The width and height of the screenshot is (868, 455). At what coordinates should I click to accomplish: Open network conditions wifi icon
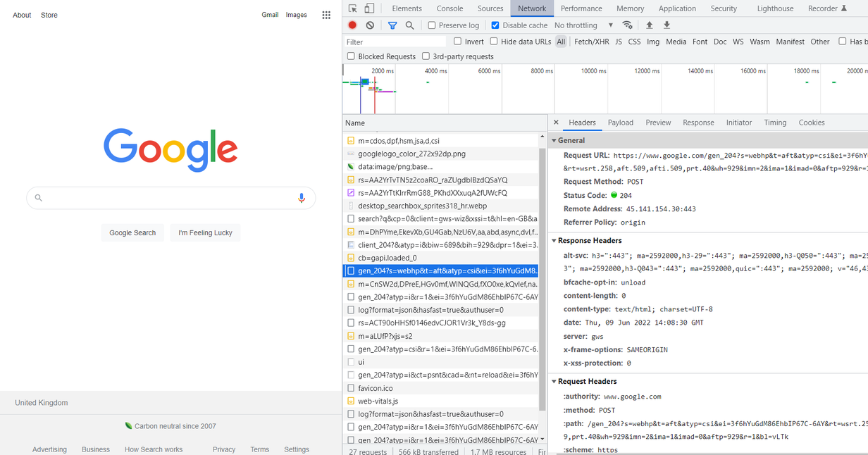point(627,25)
